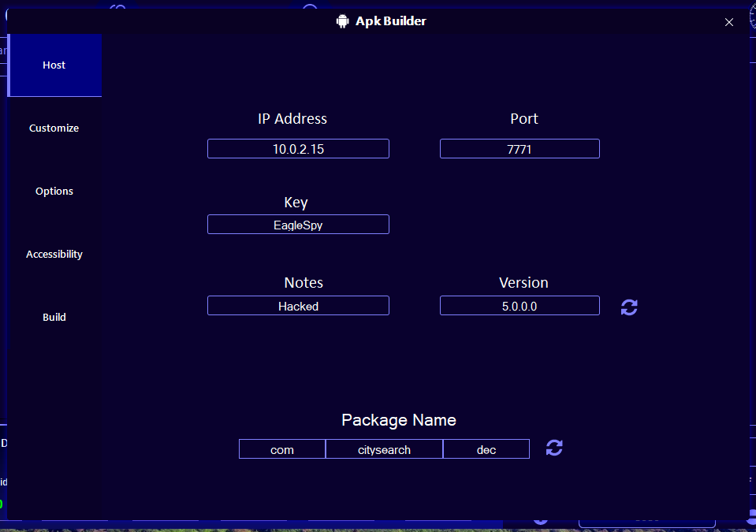Switch to the Host tab
Screen dimensions: 756x532
click(x=54, y=65)
